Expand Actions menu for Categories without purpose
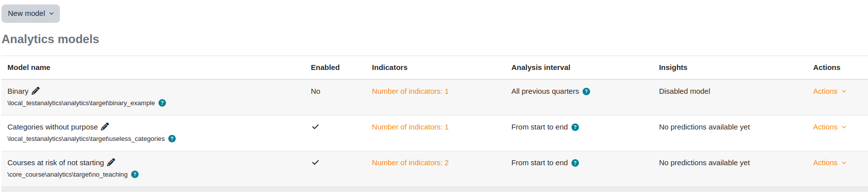868x192 pixels. click(x=829, y=127)
